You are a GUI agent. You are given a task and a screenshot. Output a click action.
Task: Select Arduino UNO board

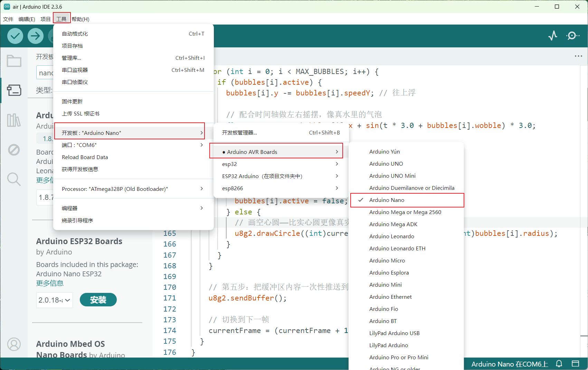406,164
